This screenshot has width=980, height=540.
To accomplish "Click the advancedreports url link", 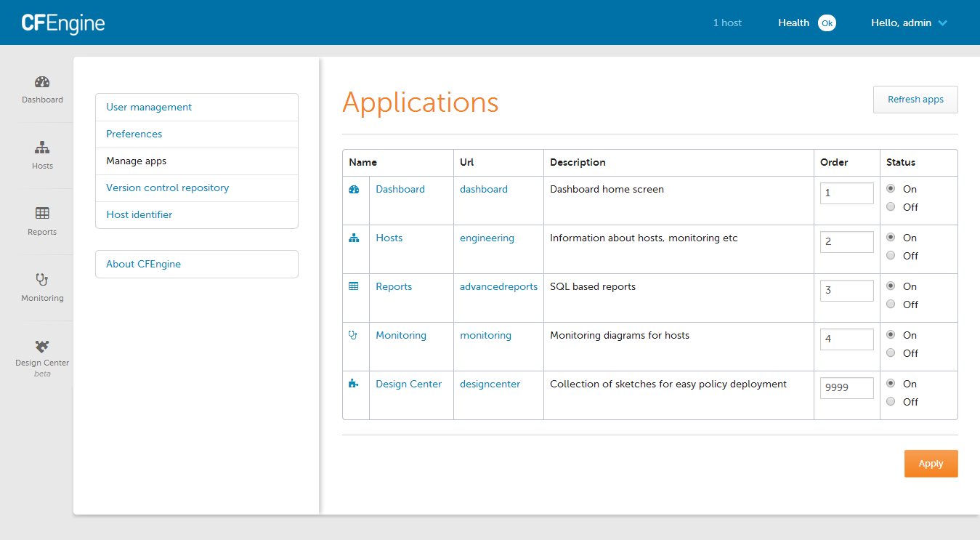I will (x=498, y=286).
